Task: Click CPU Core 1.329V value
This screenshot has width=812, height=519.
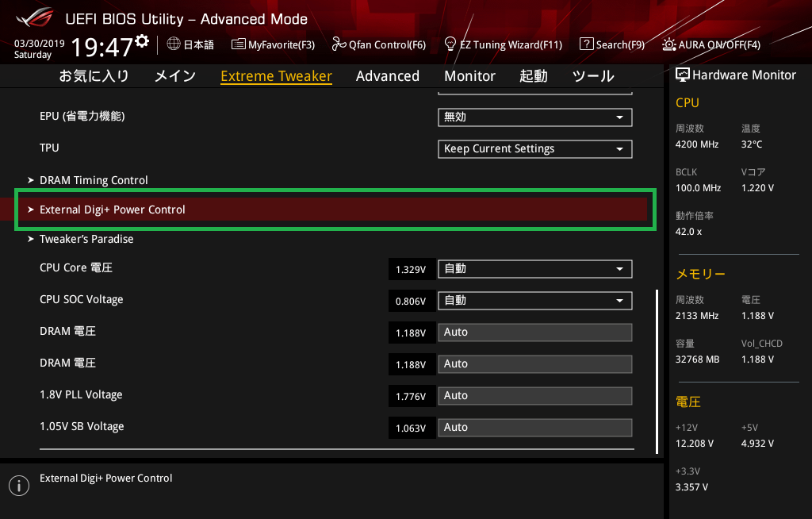Action: click(x=412, y=269)
